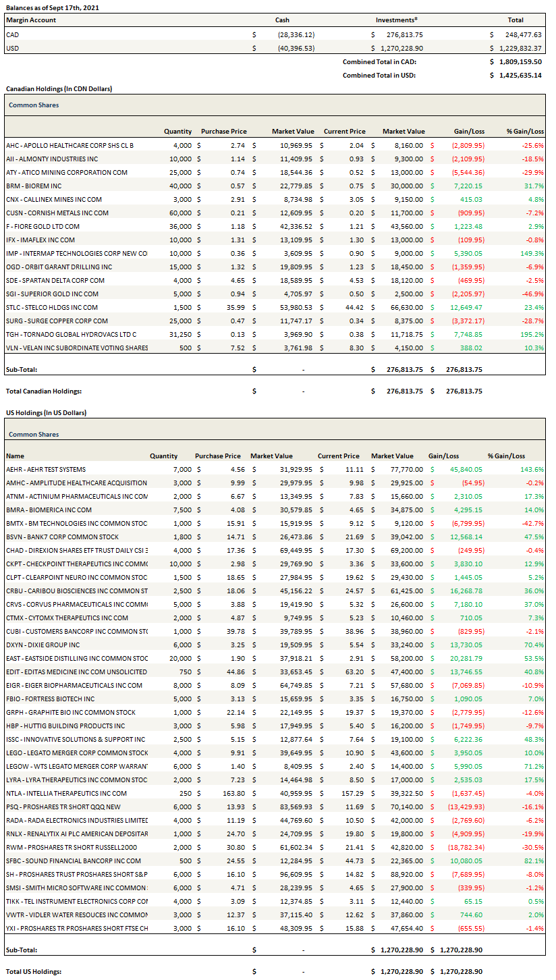Click the "Combined Total in USD:" label
The height and width of the screenshot is (980, 556).
pyautogui.click(x=379, y=75)
